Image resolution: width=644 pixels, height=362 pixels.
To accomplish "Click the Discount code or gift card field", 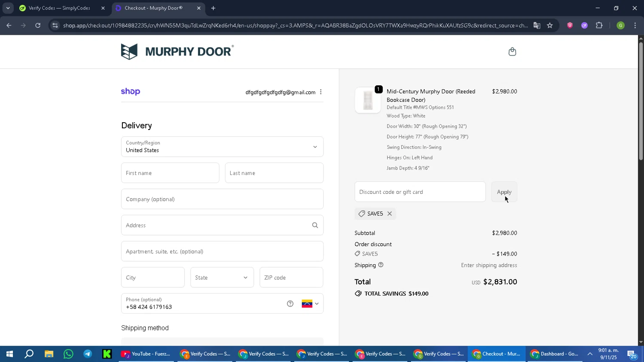I will pyautogui.click(x=420, y=192).
